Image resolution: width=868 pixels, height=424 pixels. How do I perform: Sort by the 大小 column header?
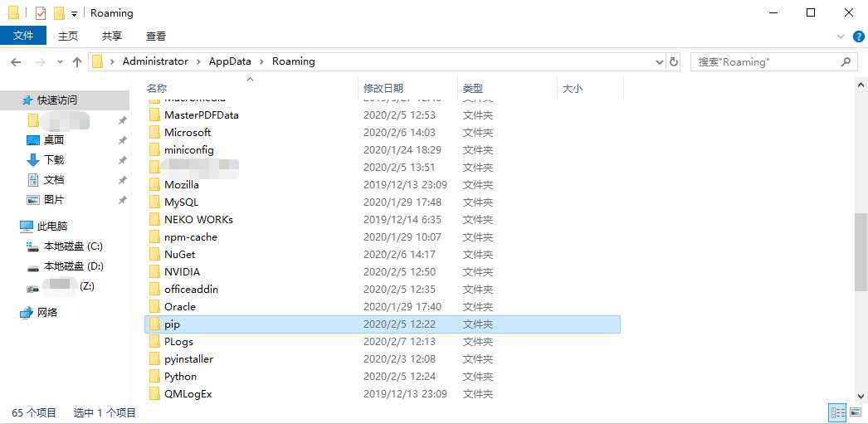(x=573, y=88)
